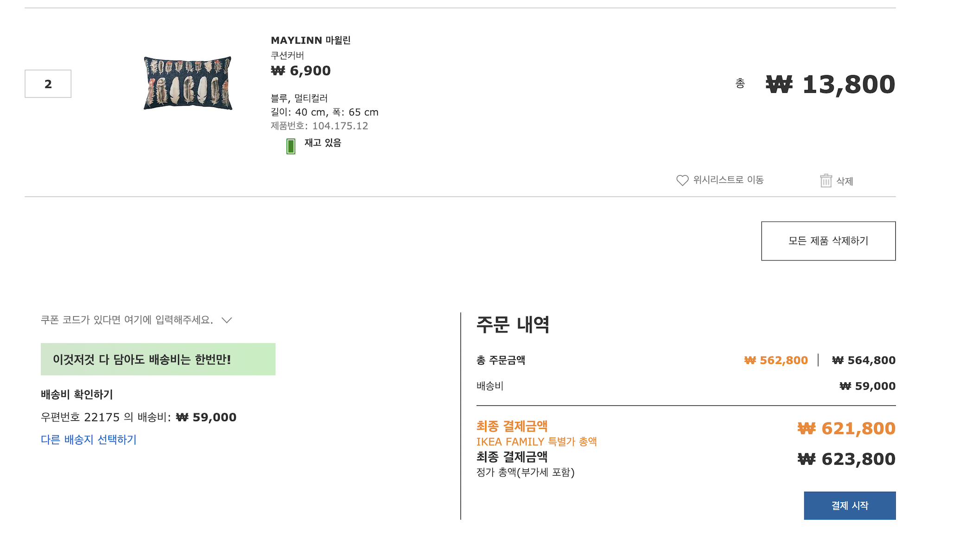Click the 삭제 text link
The width and height of the screenshot is (957, 560).
844,181
